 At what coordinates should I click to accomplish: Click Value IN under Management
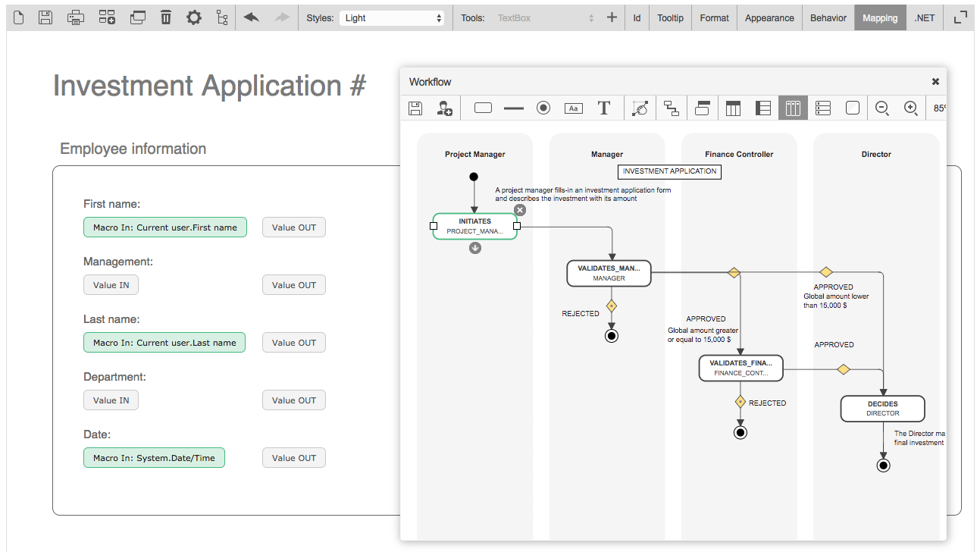(111, 285)
